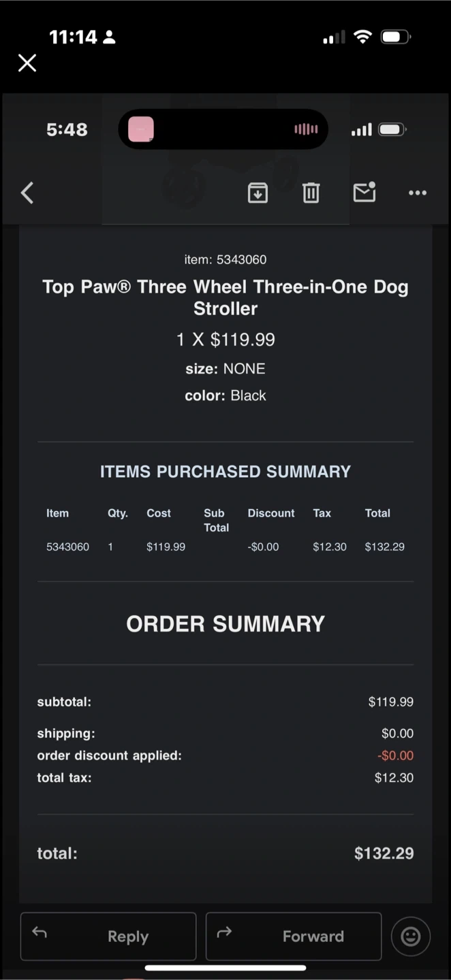Tap the ORDER SUMMARY heading

(x=226, y=624)
